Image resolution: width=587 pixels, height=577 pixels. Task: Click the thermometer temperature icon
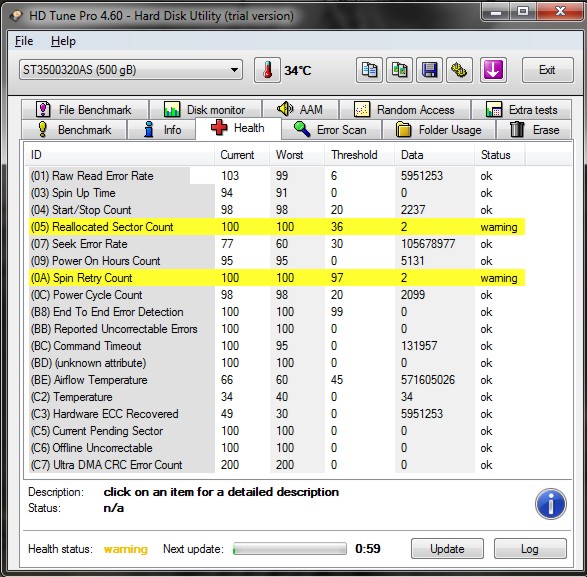pyautogui.click(x=267, y=70)
